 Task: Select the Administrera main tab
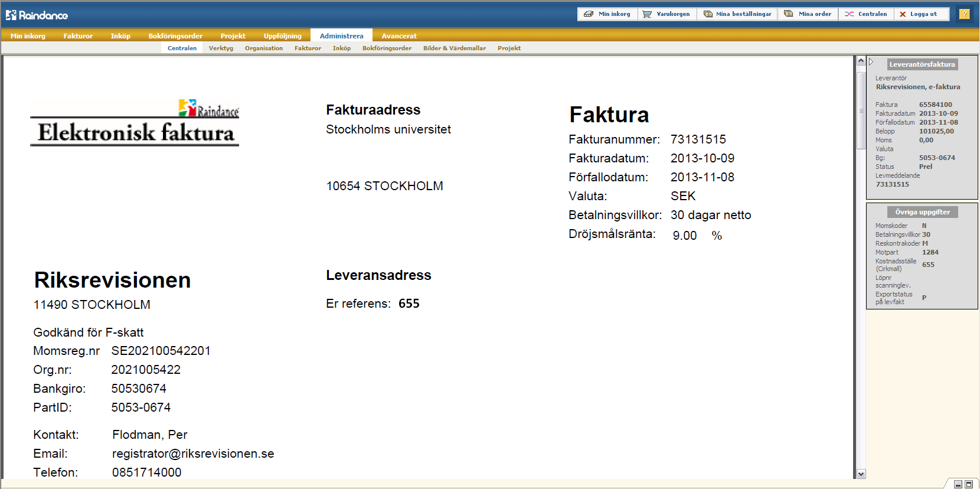(x=341, y=36)
